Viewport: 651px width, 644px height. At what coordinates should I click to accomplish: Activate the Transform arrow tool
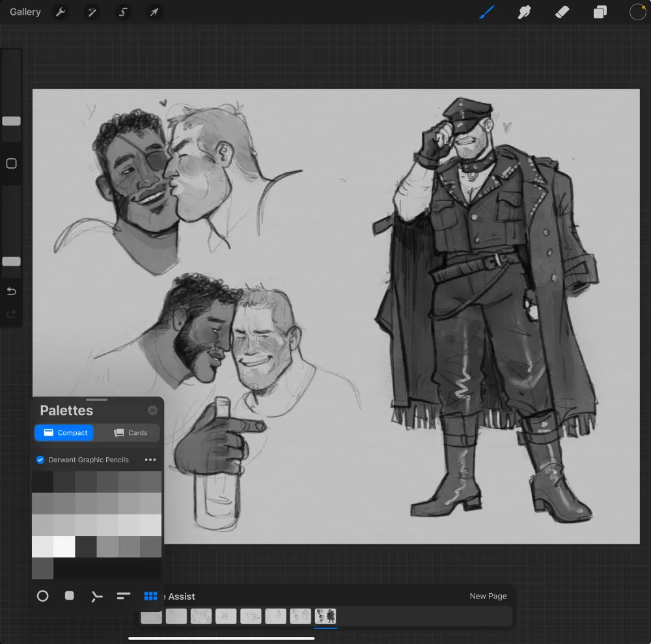tap(154, 12)
